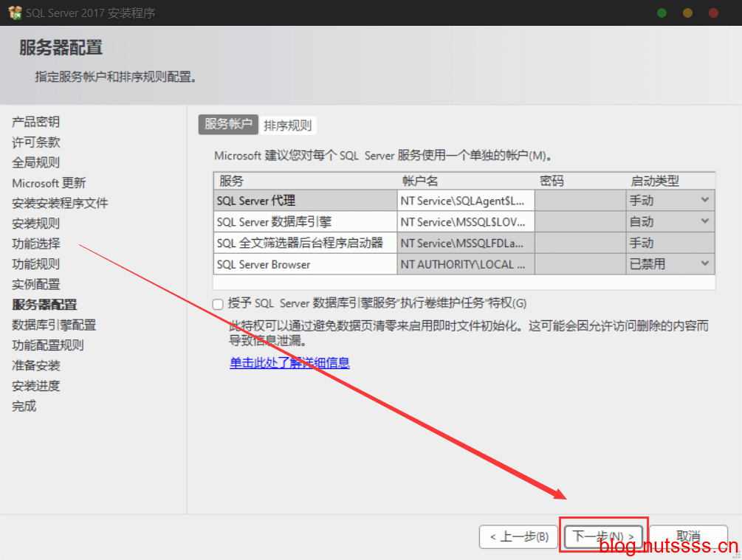Viewport: 742px width, 560px height.
Task: Select the 全局规则 step in sidebar
Action: pyautogui.click(x=36, y=163)
